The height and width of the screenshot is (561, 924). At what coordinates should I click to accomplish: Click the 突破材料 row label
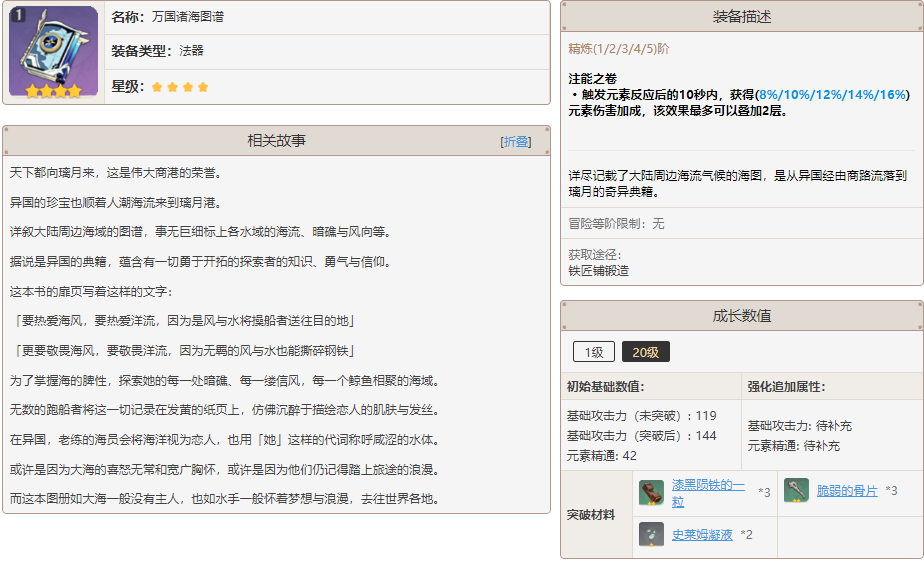590,514
